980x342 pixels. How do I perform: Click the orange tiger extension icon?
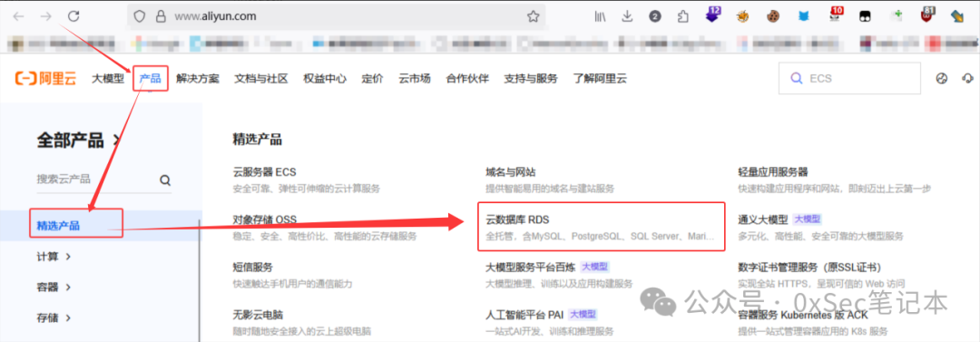pyautogui.click(x=743, y=17)
